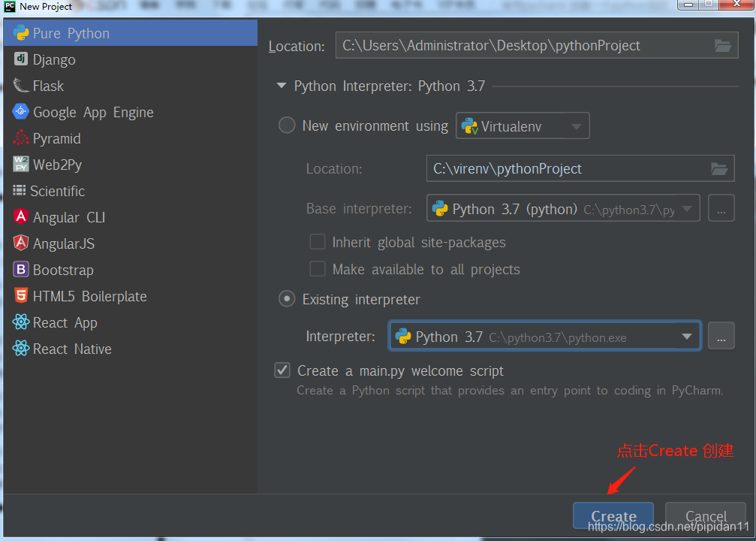Uncheck Create a main.py welcome script
This screenshot has width=756, height=541.
[x=282, y=370]
